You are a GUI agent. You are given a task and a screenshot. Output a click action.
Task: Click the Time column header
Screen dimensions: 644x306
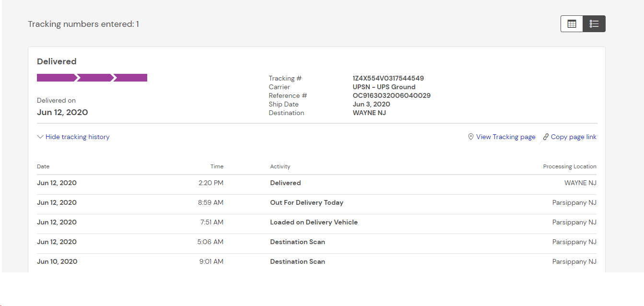tap(217, 166)
